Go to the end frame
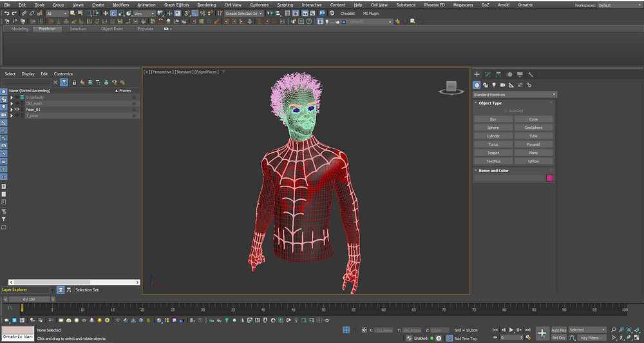The height and width of the screenshot is (343, 644). (x=528, y=330)
